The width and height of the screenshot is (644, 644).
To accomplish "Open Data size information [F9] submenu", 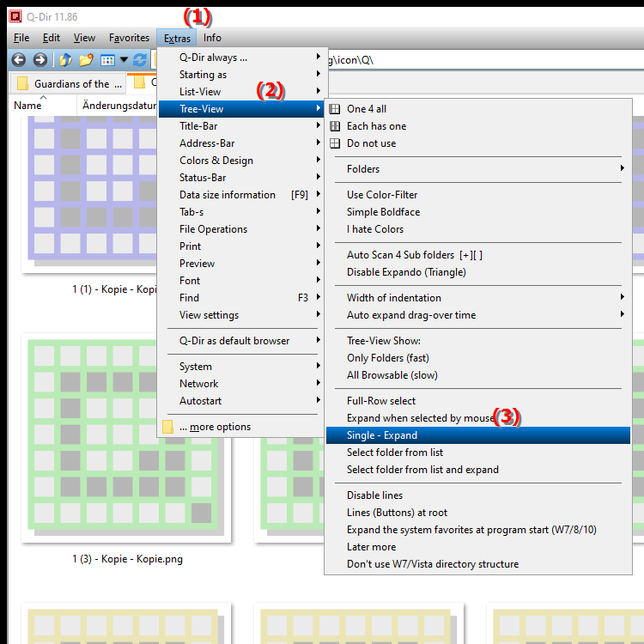I will (x=241, y=195).
